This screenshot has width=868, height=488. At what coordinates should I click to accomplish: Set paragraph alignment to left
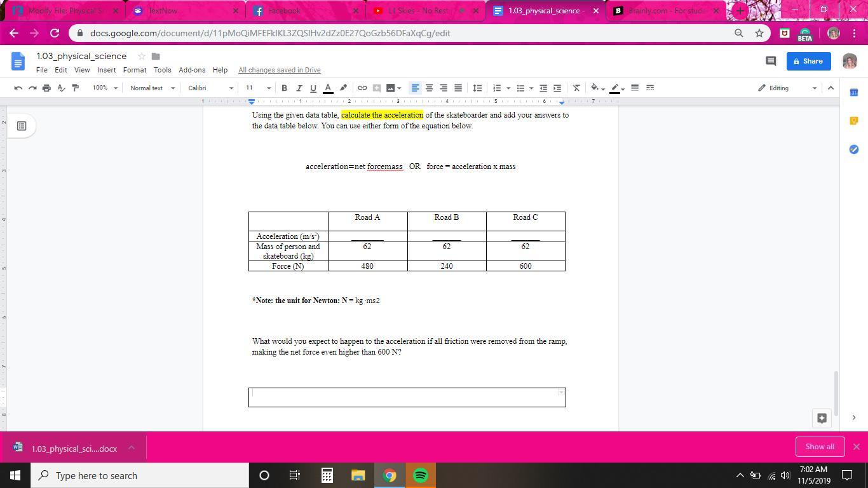click(415, 88)
